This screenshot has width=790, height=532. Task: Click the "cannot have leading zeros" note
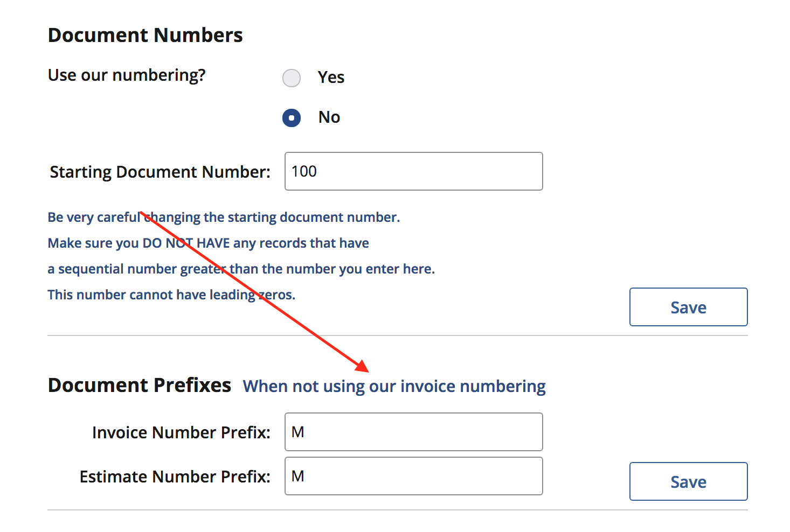[171, 295]
